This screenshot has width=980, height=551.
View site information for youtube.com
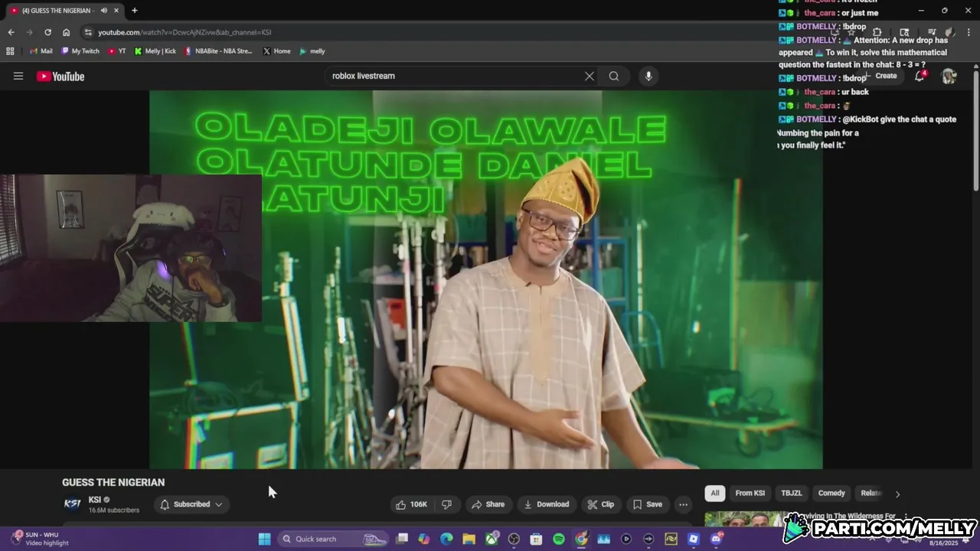click(x=88, y=32)
